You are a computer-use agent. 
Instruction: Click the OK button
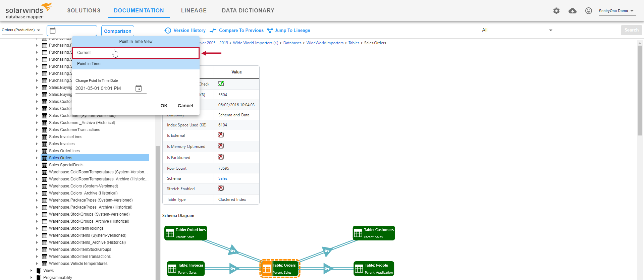pos(164,106)
